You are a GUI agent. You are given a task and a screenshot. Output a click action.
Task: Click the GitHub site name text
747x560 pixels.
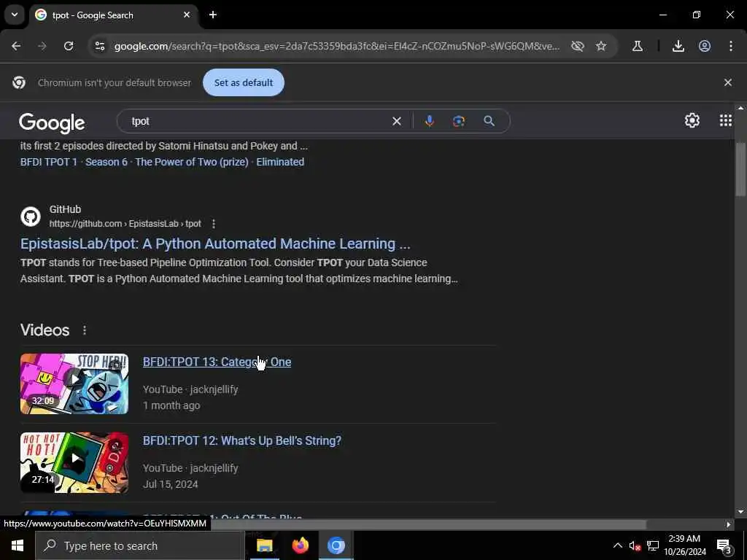coord(65,209)
